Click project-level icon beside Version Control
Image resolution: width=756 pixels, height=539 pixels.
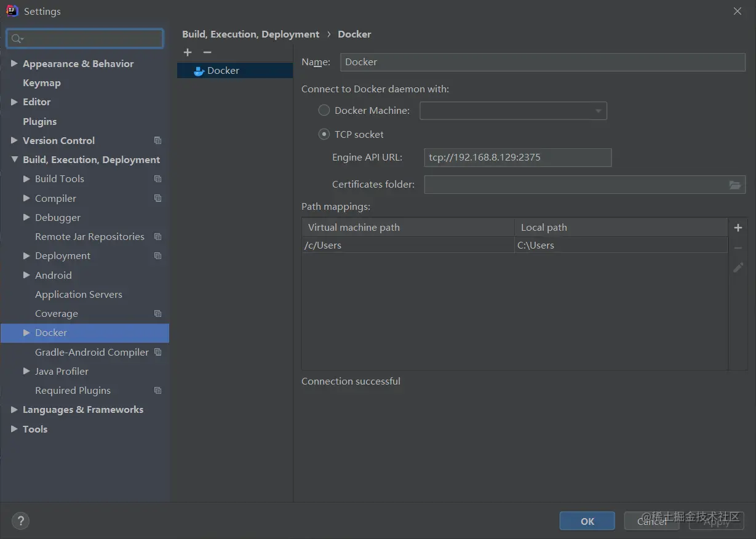(158, 140)
